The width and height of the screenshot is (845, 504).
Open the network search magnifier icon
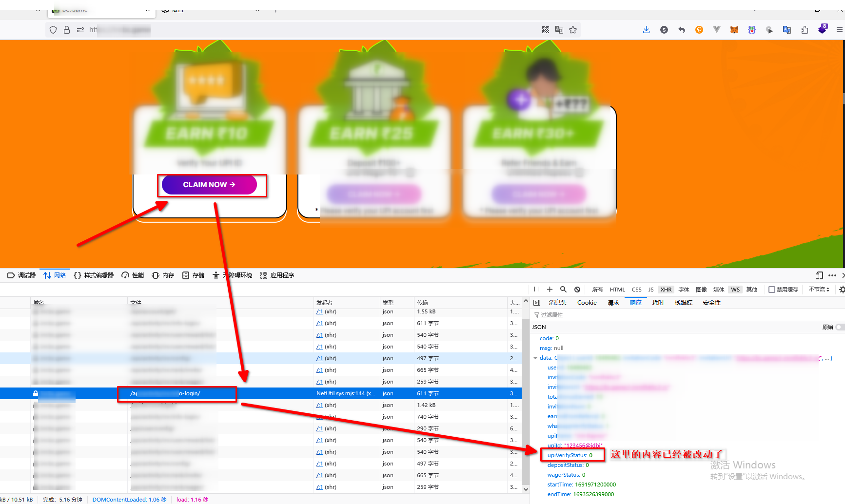[563, 289]
